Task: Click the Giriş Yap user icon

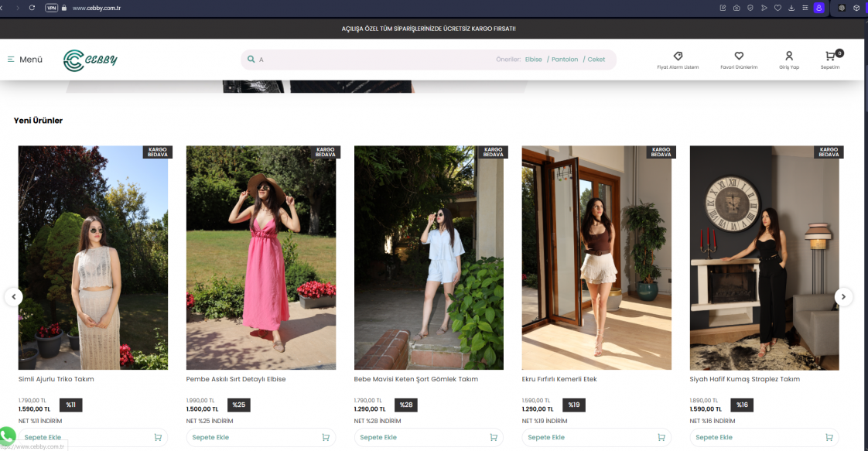Action: (789, 56)
